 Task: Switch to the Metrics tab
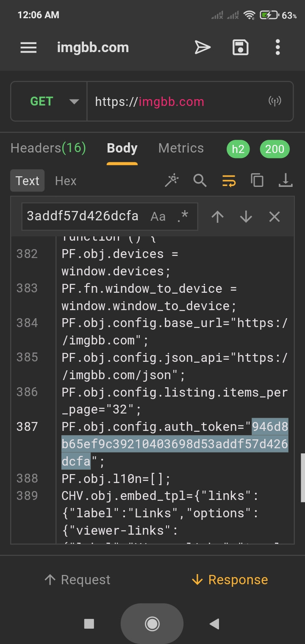click(181, 148)
